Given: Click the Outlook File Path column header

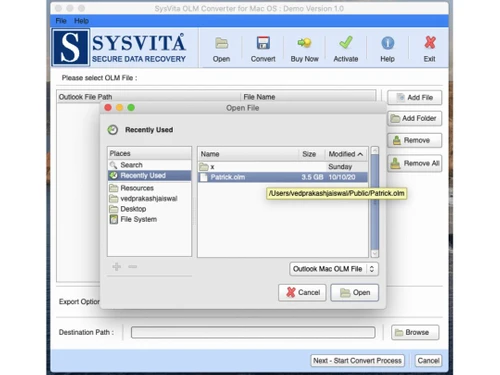Looking at the screenshot, I should (x=148, y=97).
